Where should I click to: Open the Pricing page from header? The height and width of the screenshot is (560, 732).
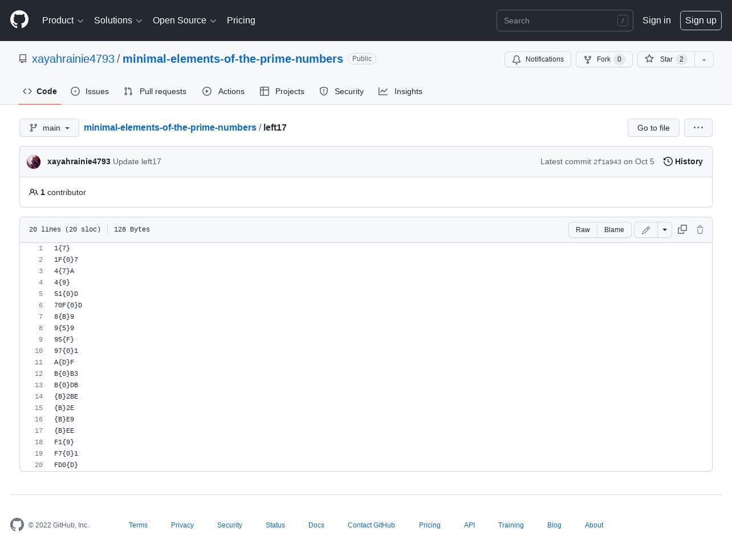tap(241, 21)
